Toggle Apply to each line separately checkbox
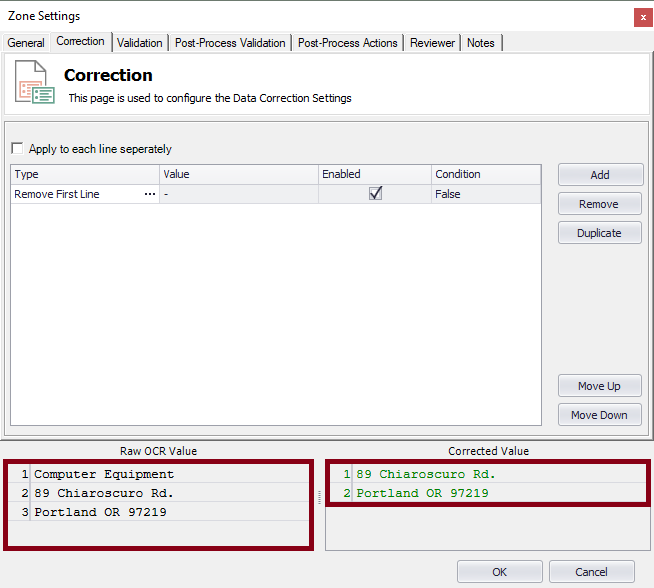The width and height of the screenshot is (654, 588). (17, 148)
